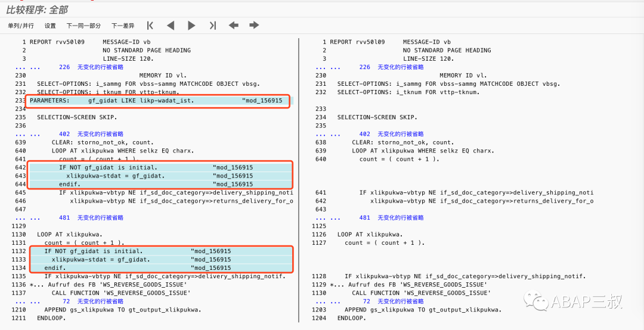Jump to first difference using the first-page arrow icon
Image resolution: width=644 pixels, height=330 pixels.
150,26
